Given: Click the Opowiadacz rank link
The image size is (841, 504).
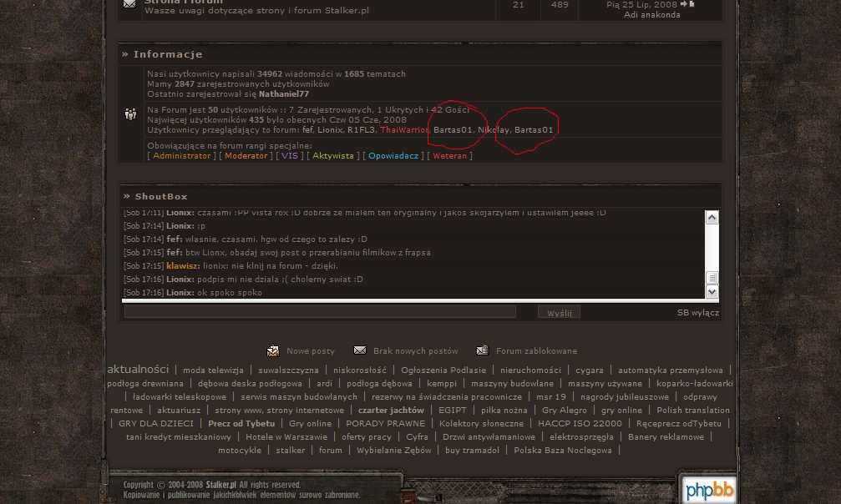Looking at the screenshot, I should click(393, 156).
